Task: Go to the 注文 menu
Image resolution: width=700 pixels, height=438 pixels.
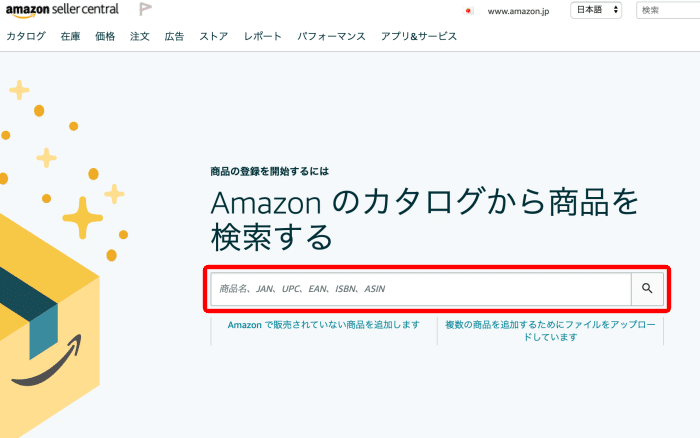Action: [x=140, y=36]
